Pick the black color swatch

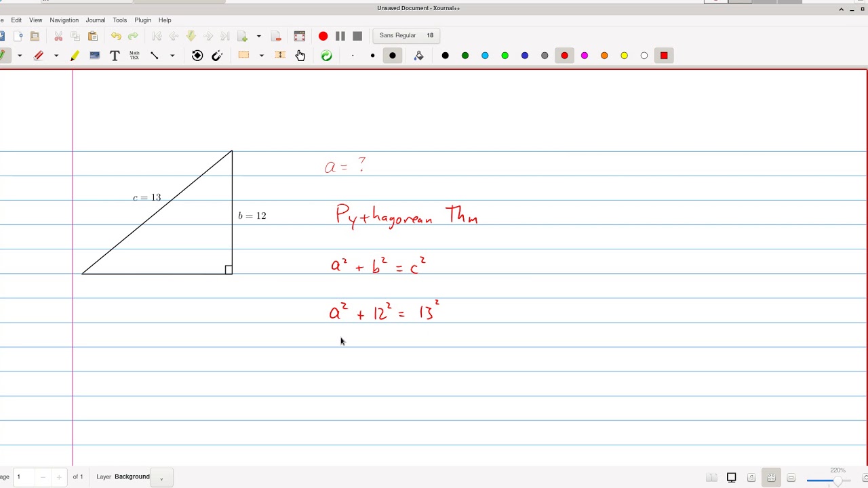pyautogui.click(x=446, y=56)
